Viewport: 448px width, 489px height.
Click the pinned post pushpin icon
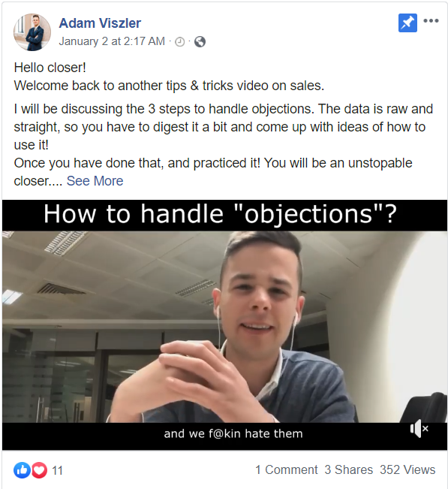click(x=407, y=23)
